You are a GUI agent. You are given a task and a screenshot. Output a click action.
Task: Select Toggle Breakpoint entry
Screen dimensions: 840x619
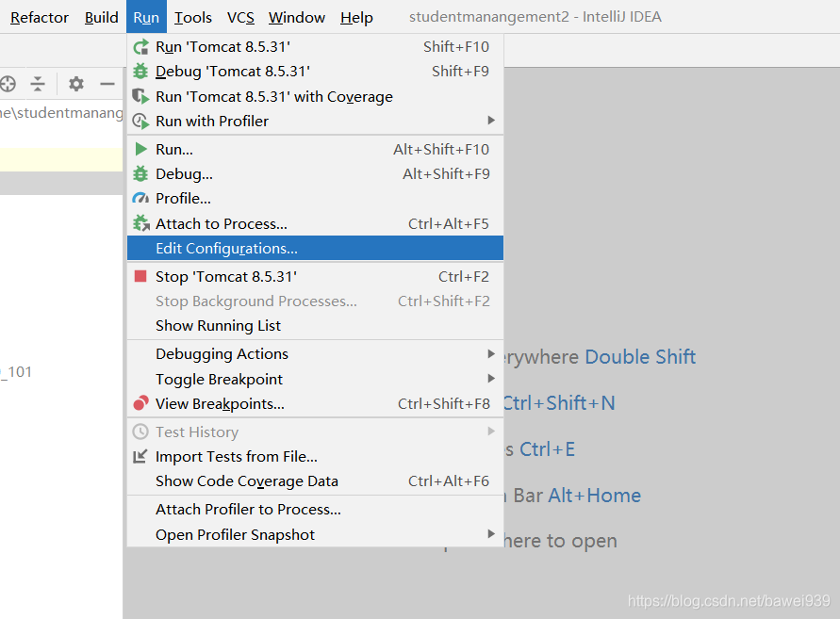click(315, 379)
